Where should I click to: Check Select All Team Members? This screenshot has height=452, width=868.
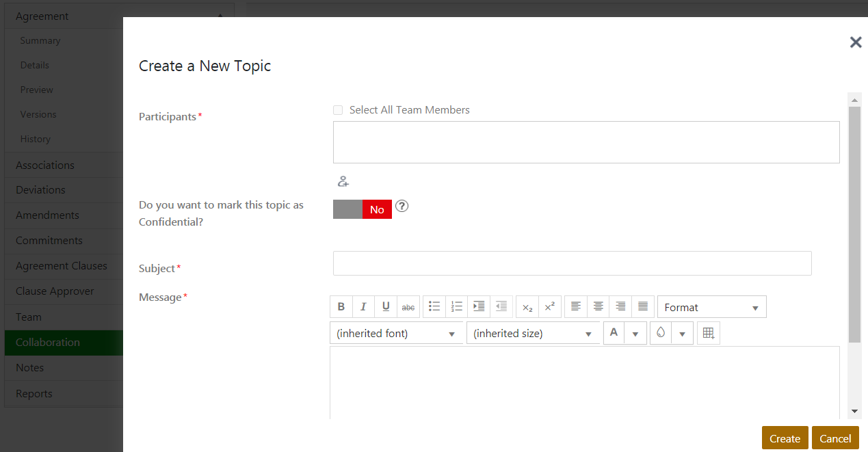point(338,110)
